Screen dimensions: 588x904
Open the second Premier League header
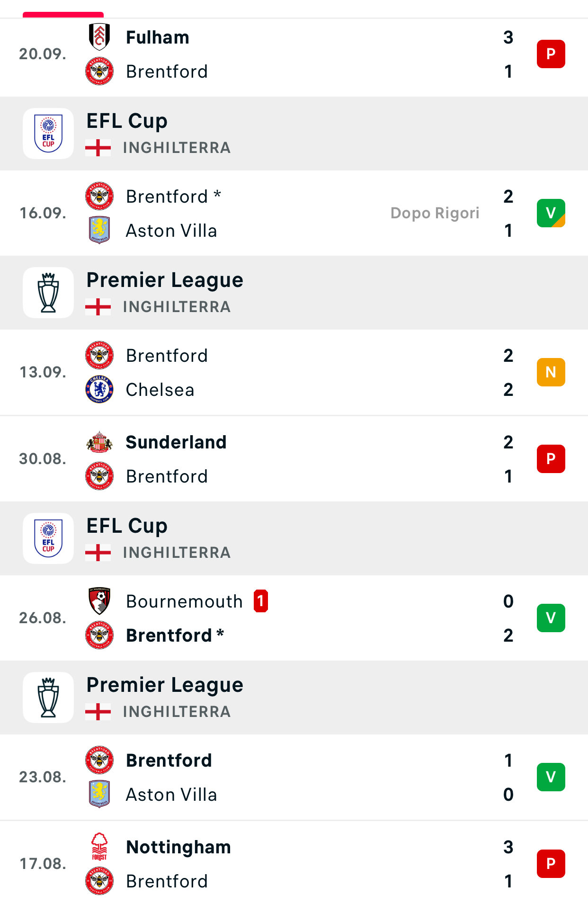point(294,698)
